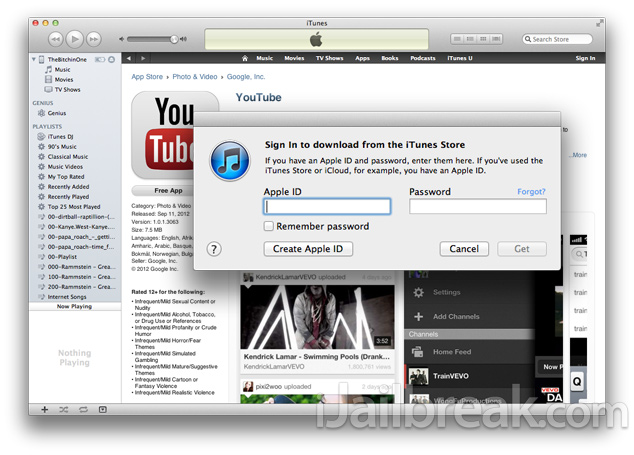Click the Free App button
This screenshot has height=455, width=634.
tap(163, 190)
